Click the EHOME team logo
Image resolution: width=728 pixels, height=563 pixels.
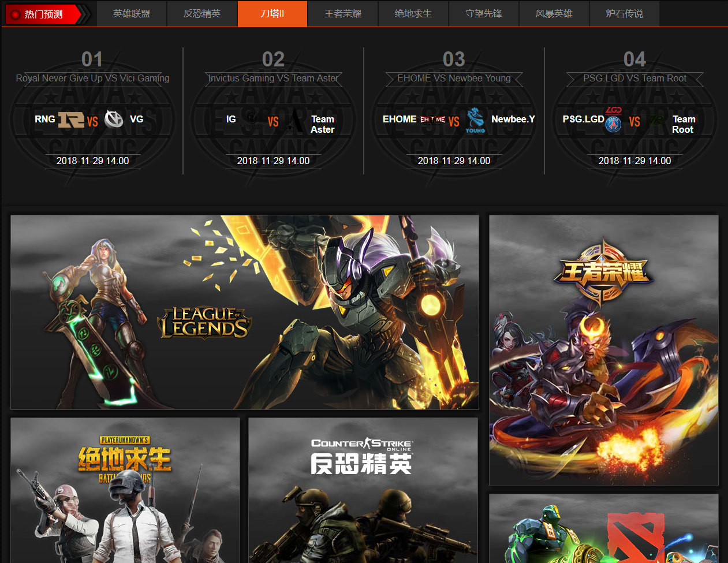click(x=432, y=120)
